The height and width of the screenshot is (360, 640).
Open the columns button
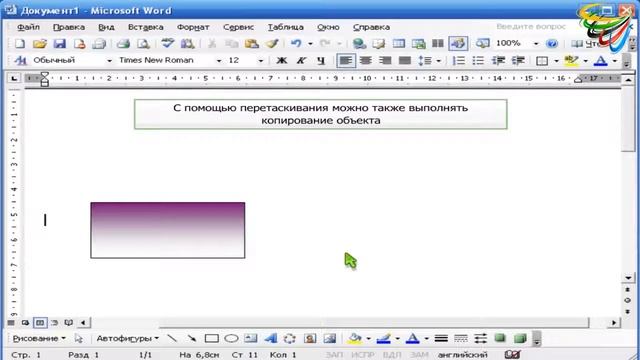tap(438, 43)
